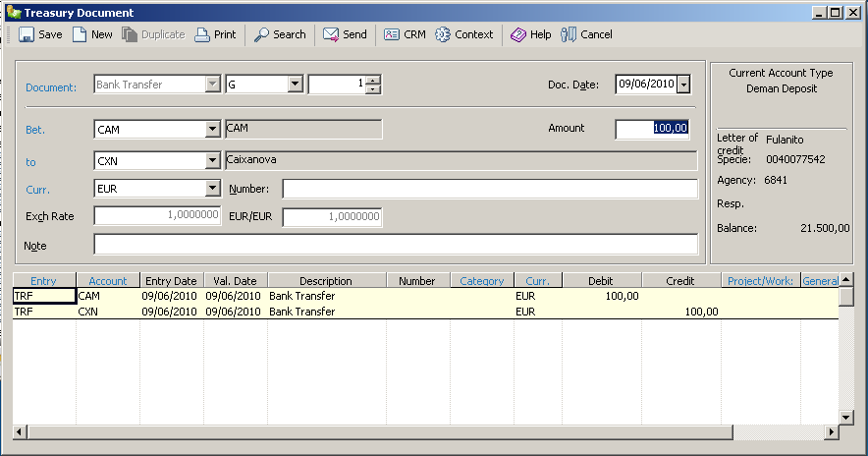The width and height of the screenshot is (868, 456).
Task: Open the CRM toolbar option
Action: coord(405,34)
